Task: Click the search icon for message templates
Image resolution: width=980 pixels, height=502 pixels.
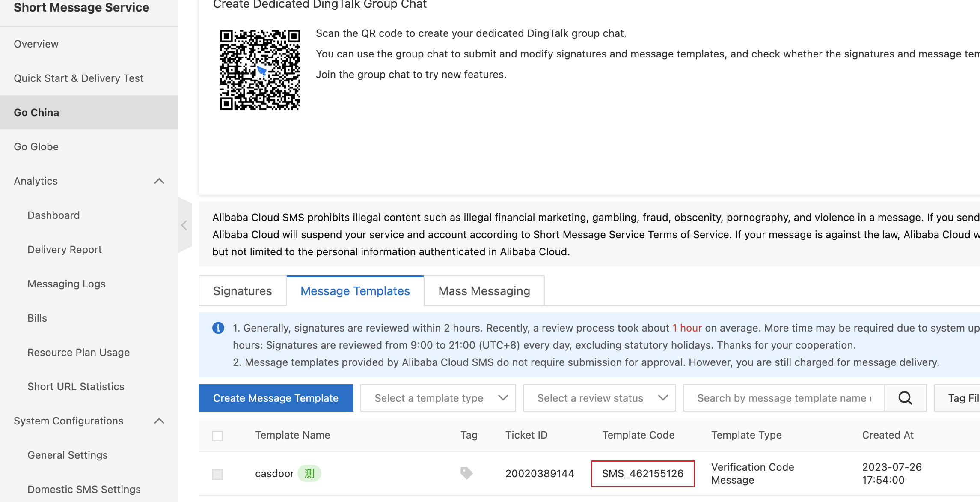Action: click(x=906, y=398)
